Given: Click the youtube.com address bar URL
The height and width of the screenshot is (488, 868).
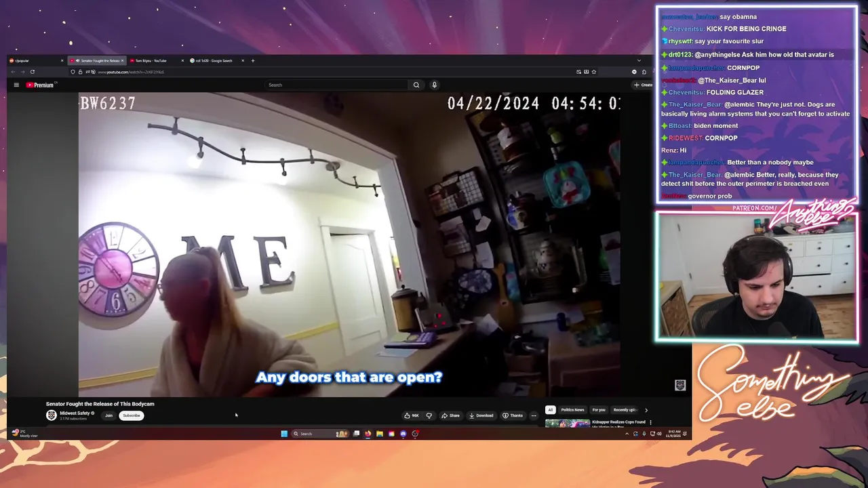Looking at the screenshot, I should coord(131,72).
